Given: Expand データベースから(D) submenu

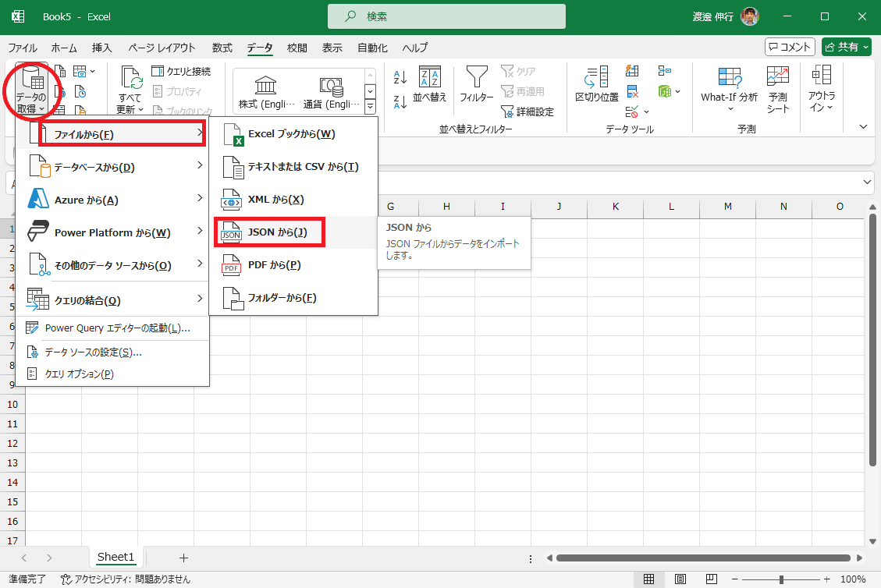Looking at the screenshot, I should pyautogui.click(x=112, y=167).
